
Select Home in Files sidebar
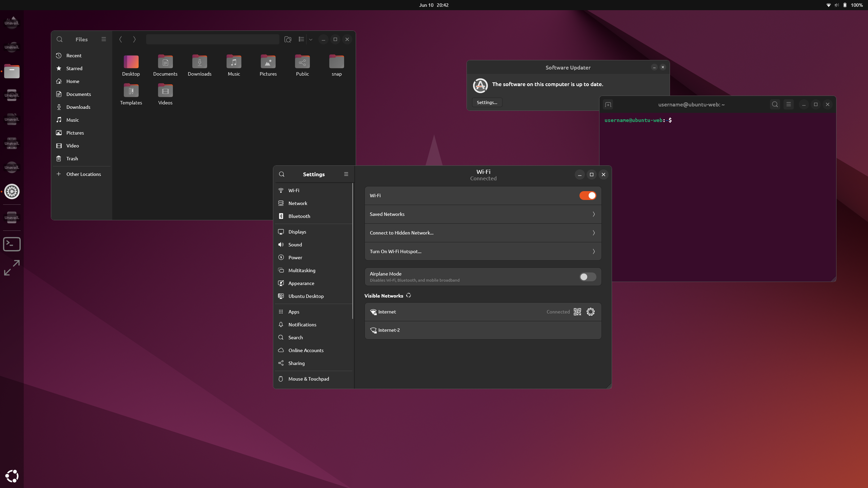coord(81,81)
